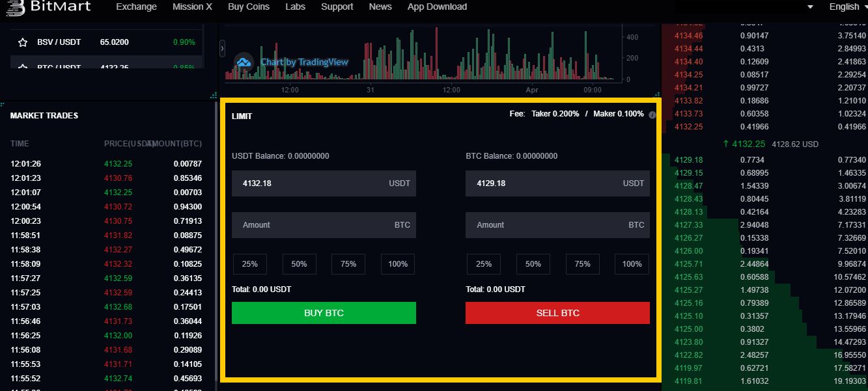Select the 11:58:38 market trade row
This screenshot has width=868, height=391.
(x=107, y=250)
